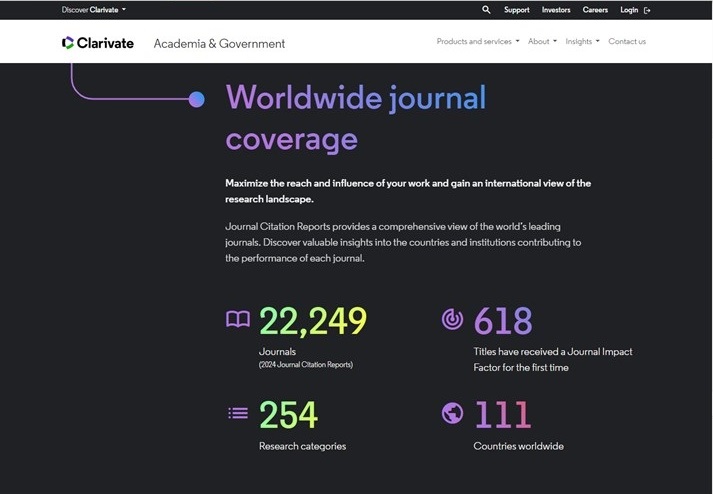Image resolution: width=713 pixels, height=494 pixels.
Task: Open Academia & Government section link
Action: pyautogui.click(x=219, y=44)
